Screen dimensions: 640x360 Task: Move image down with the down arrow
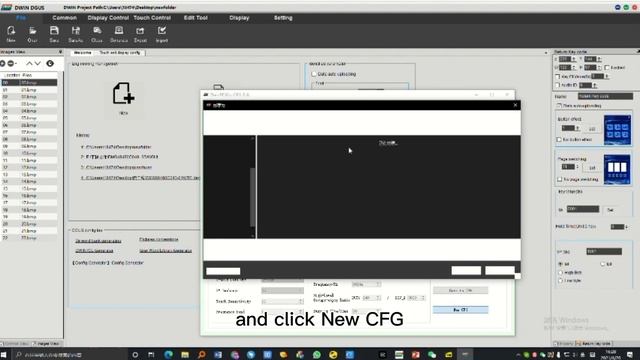[38, 63]
